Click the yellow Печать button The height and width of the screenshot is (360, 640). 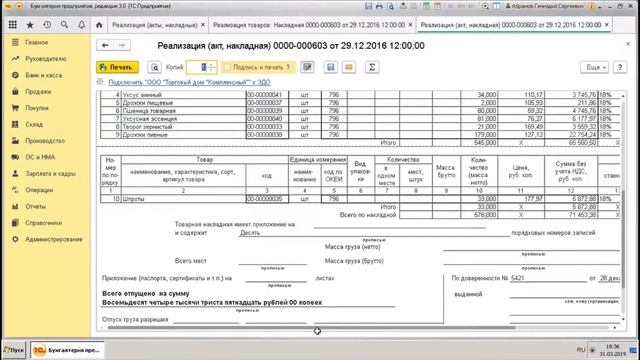117,67
